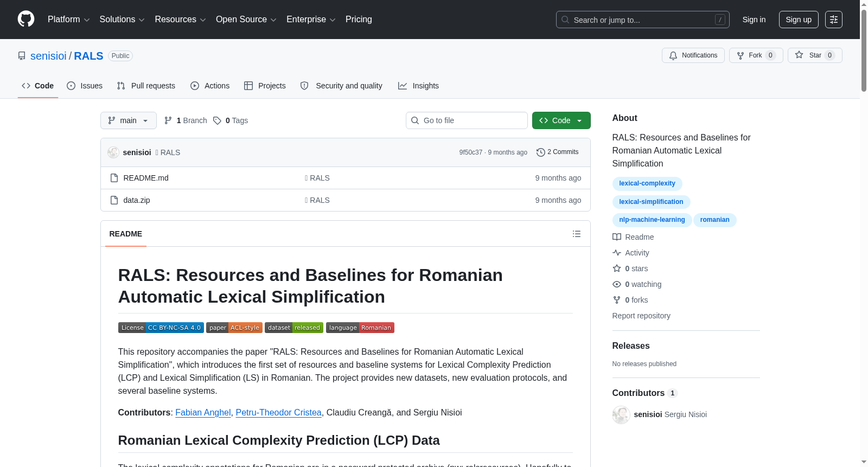868x467 pixels.
Task: Switch to the Code tab
Action: [38, 86]
